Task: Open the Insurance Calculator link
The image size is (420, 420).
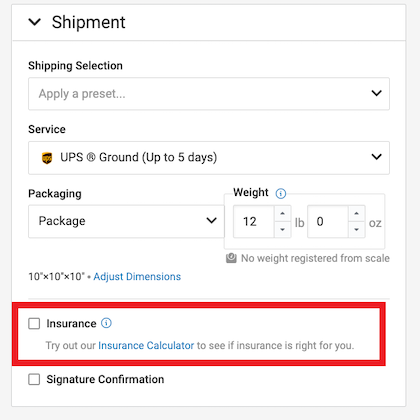Action: (x=146, y=345)
